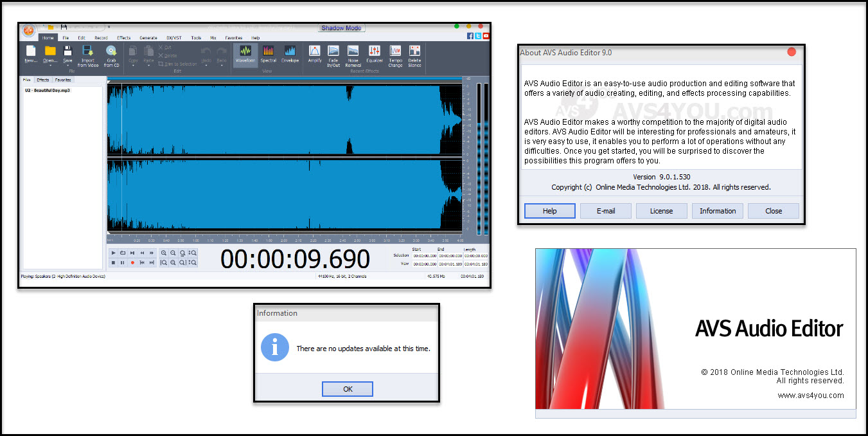Stop playback with the Stop button
This screenshot has height=436, width=868.
(x=114, y=262)
